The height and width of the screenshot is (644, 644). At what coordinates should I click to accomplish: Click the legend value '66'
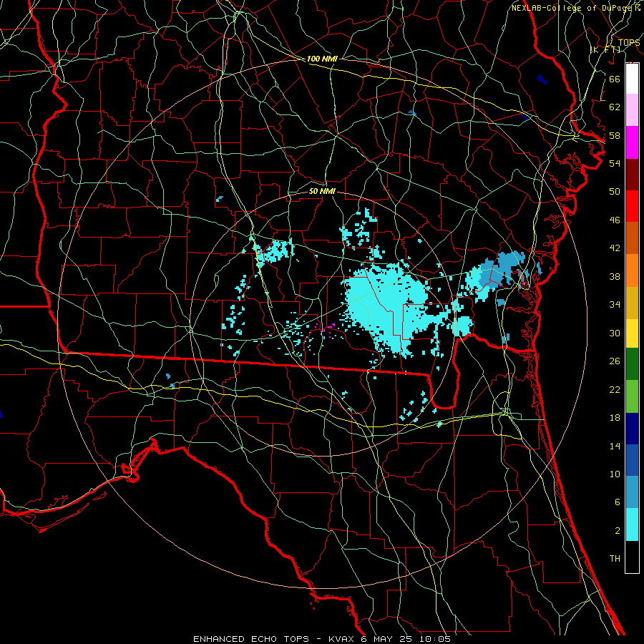pyautogui.click(x=615, y=79)
